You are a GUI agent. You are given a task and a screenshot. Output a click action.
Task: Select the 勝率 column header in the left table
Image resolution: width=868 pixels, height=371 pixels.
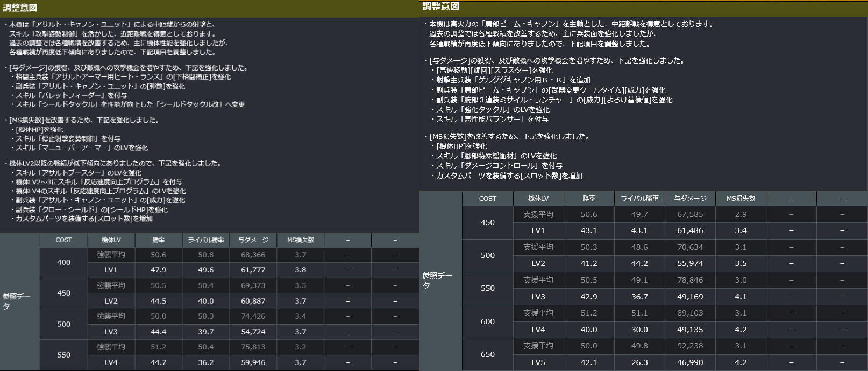pyautogui.click(x=158, y=240)
